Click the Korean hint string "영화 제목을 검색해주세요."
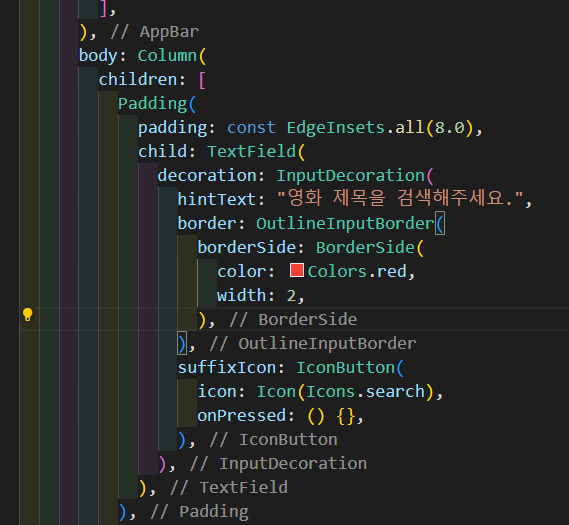Image resolution: width=569 pixels, height=525 pixels. click(400, 198)
